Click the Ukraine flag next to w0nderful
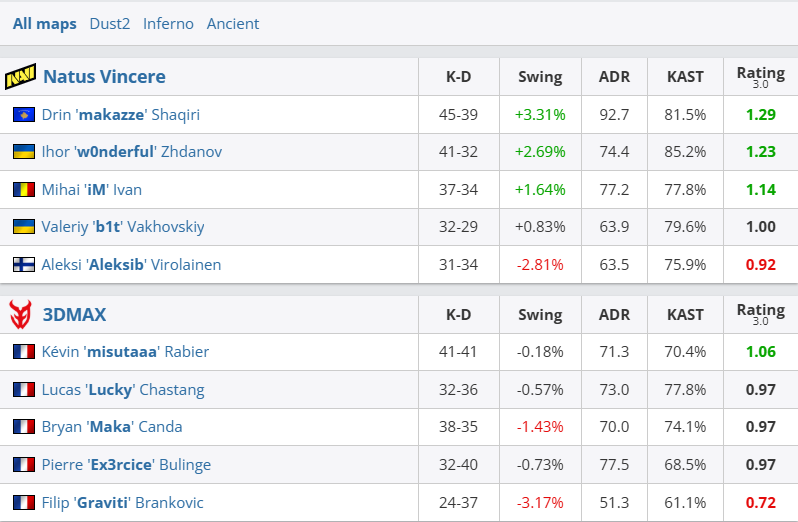Screen dimensions: 798x522 [x=24, y=152]
